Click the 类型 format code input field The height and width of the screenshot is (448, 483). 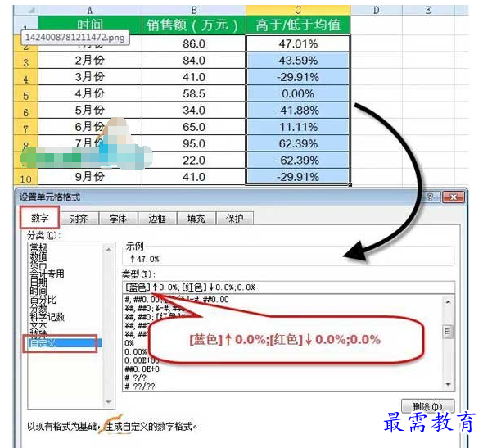(288, 287)
